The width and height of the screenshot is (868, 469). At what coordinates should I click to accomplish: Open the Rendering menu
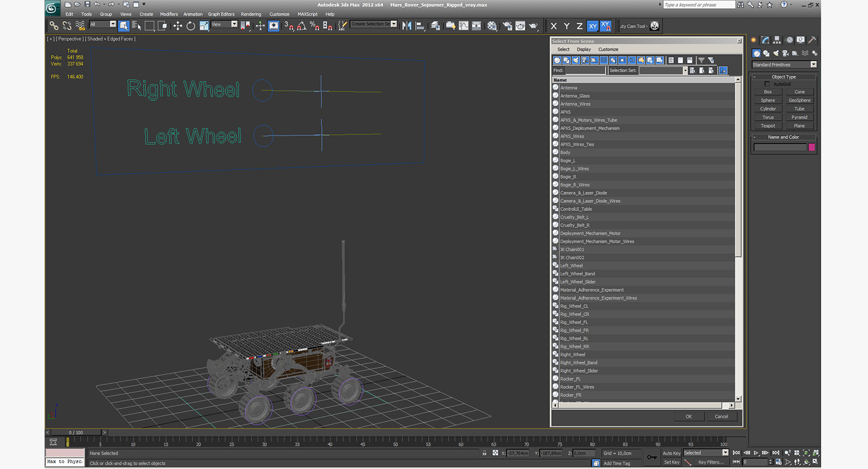point(251,14)
